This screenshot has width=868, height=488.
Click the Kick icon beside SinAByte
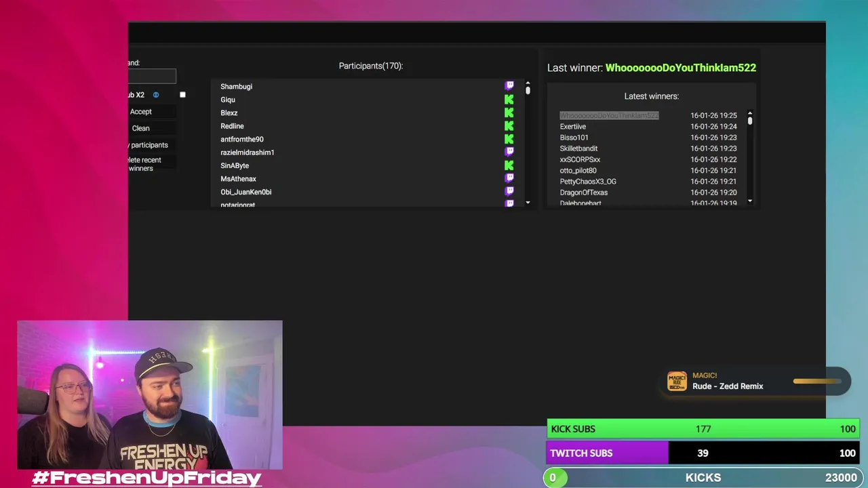[509, 165]
